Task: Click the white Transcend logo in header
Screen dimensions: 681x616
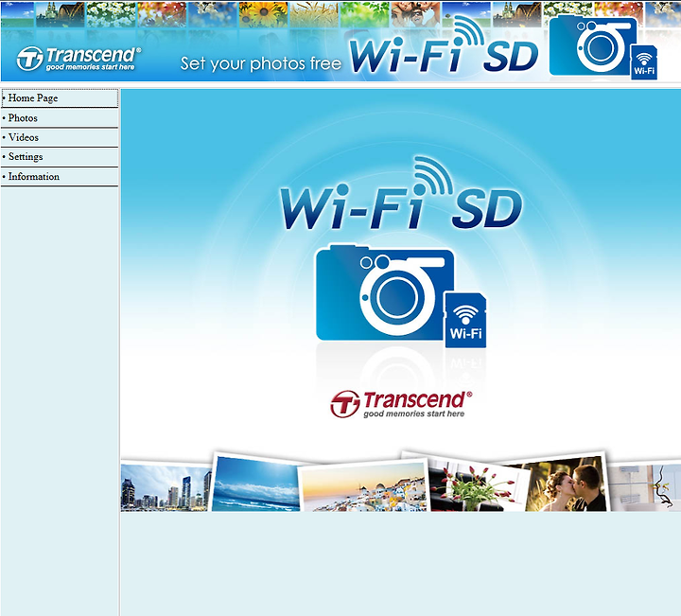Action: pyautogui.click(x=79, y=59)
